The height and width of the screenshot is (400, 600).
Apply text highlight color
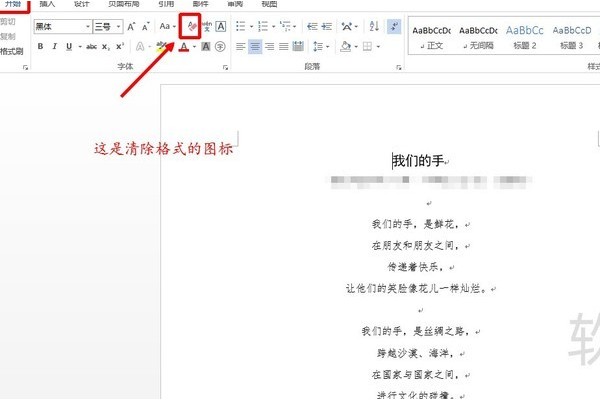coord(161,46)
